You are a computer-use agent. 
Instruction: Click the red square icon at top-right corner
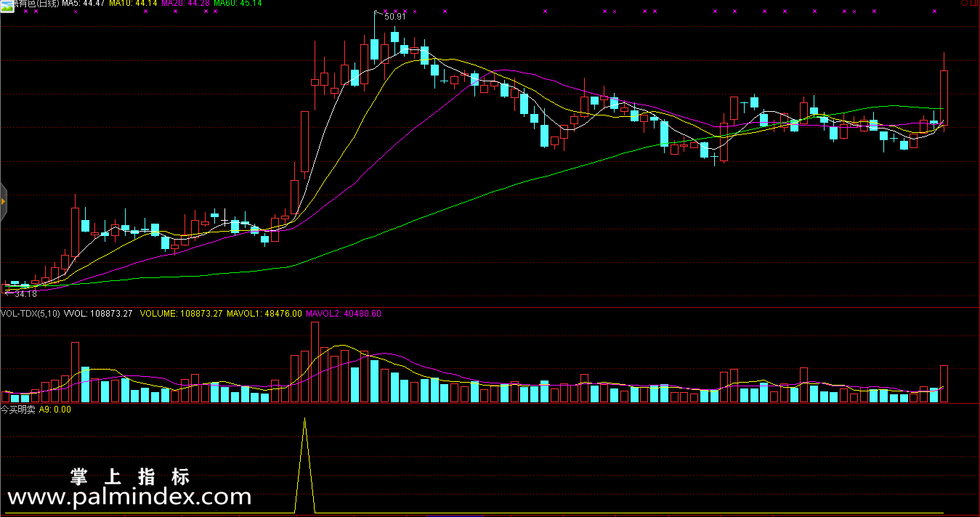[973, 4]
